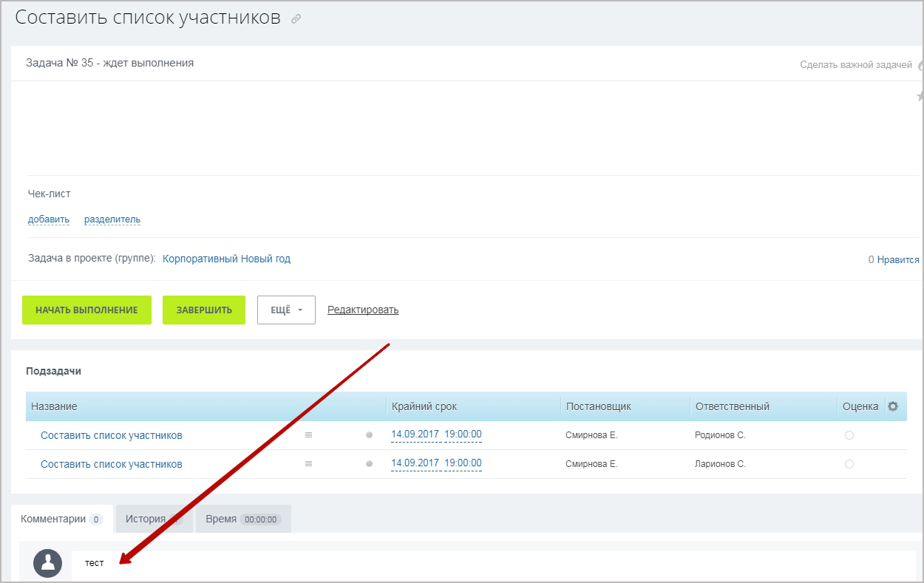Viewport: 924px width, 583px height.
Task: Open the deadline date picker for Ларионов С. subtask
Action: tap(436, 463)
